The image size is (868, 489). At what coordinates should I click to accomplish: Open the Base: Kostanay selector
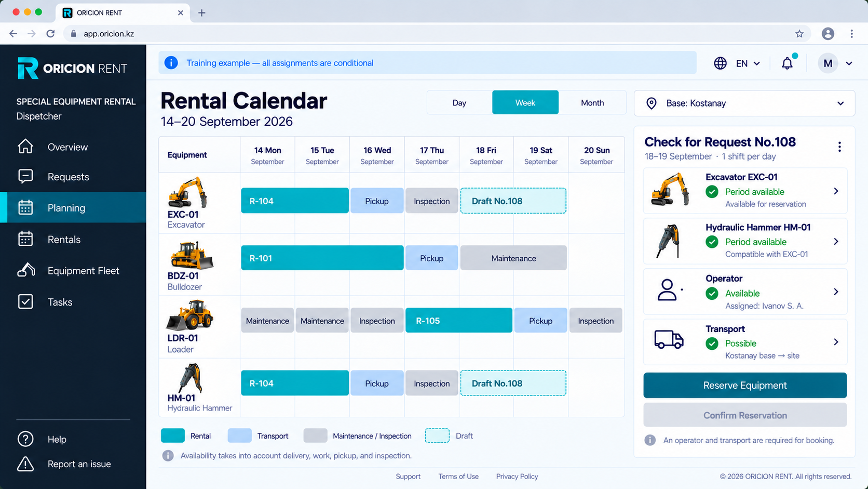744,103
